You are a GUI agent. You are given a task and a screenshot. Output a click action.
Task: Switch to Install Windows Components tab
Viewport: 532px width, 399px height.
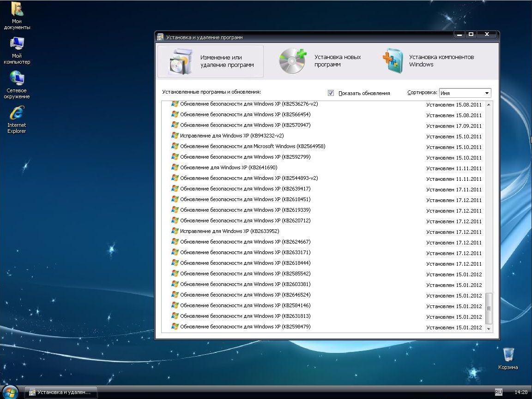429,61
